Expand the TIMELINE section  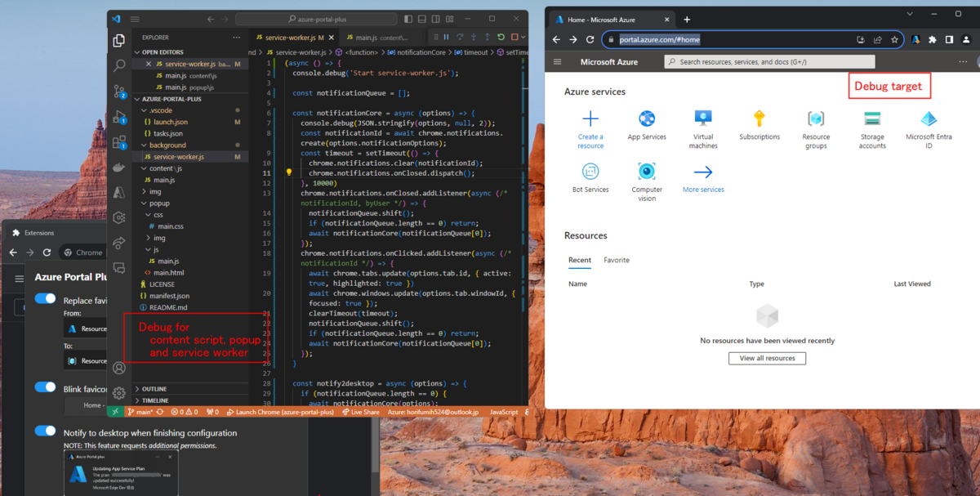189,400
